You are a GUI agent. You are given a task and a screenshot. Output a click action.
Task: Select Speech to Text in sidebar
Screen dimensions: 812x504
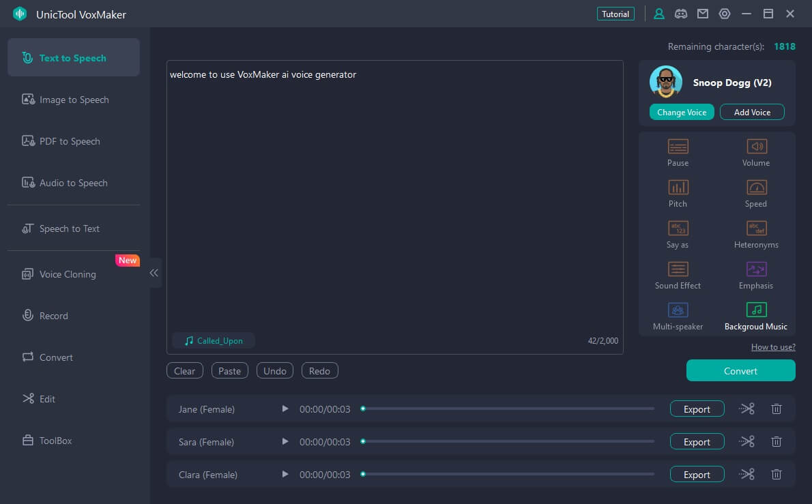coord(74,228)
